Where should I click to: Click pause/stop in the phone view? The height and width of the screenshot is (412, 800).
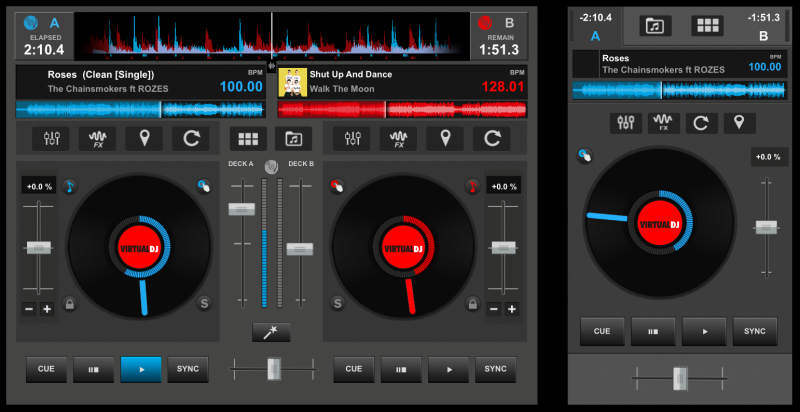coord(653,331)
